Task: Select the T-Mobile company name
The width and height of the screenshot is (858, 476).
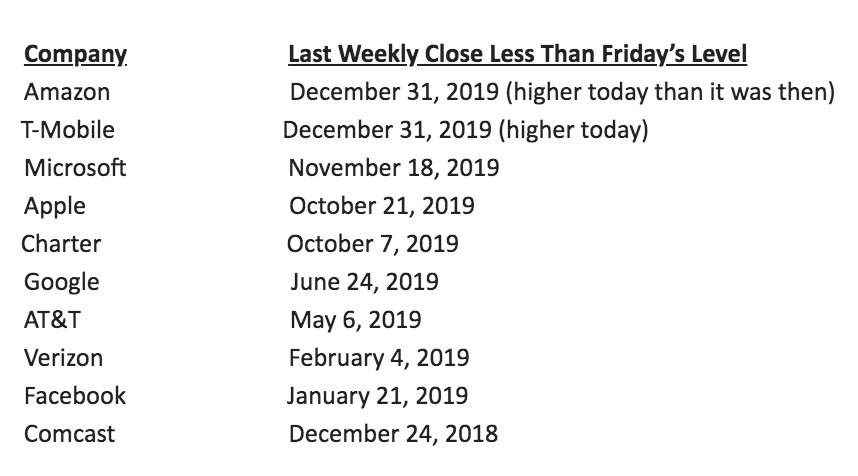Action: coord(67,130)
